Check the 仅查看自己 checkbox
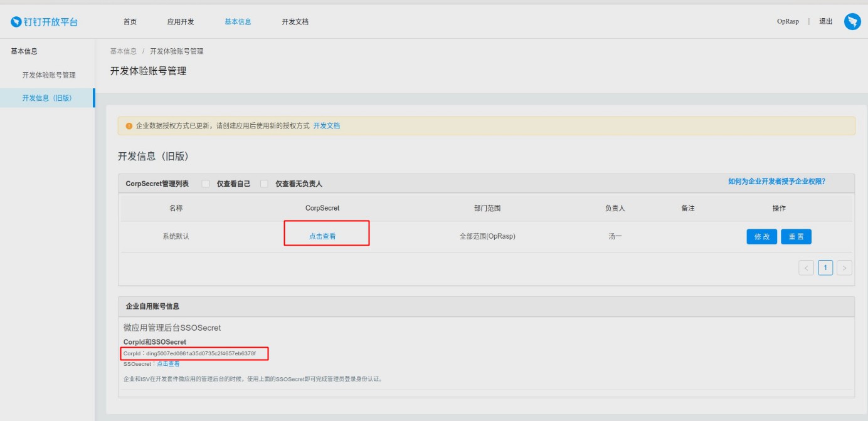The width and height of the screenshot is (868, 421). point(206,184)
